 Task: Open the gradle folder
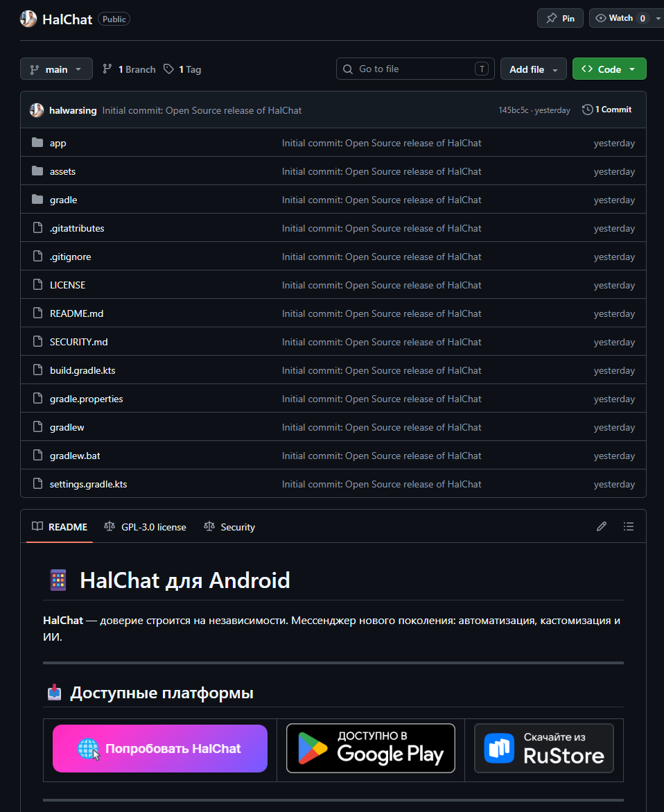tap(63, 200)
